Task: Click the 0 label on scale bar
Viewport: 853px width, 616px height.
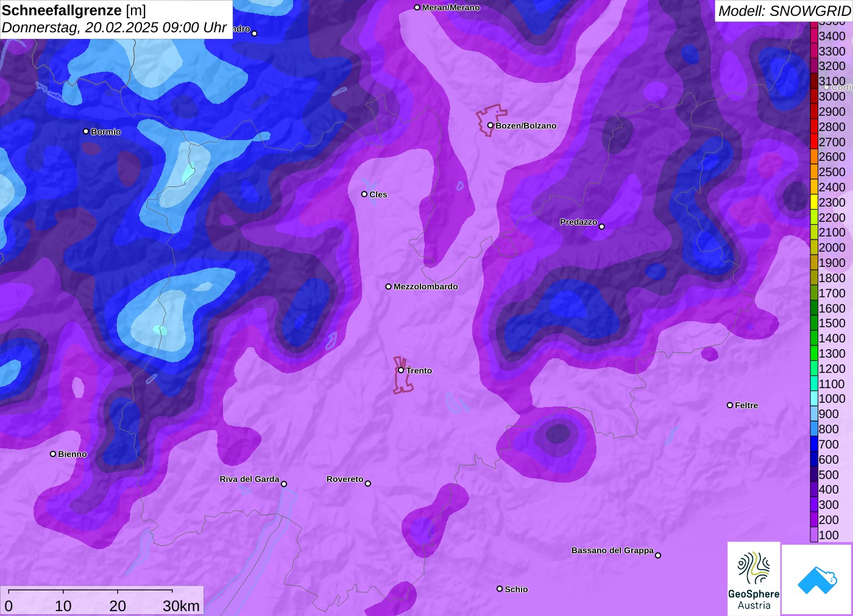Action: tap(9, 606)
